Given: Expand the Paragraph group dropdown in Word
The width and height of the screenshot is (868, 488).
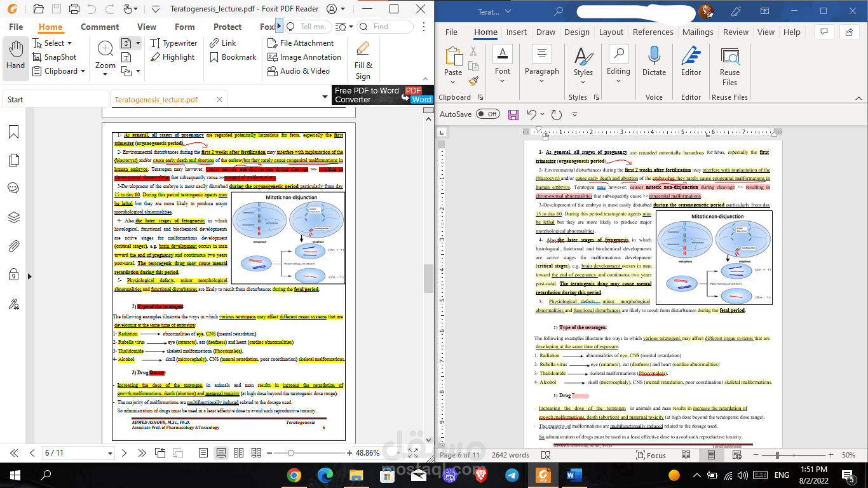Looking at the screenshot, I should point(542,81).
